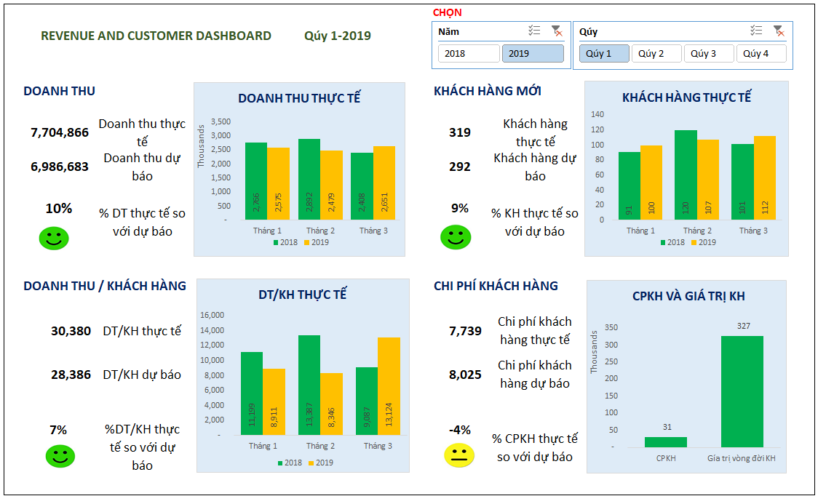
Task: Select the 2018 legend in KHÁCH HÀNG THỰC TẾ chart
Action: tap(672, 242)
